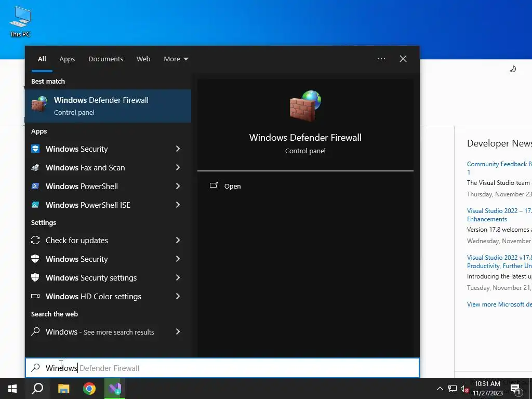Expand Windows HD Color settings arrow
Screen dimensions: 532x399
178,296
